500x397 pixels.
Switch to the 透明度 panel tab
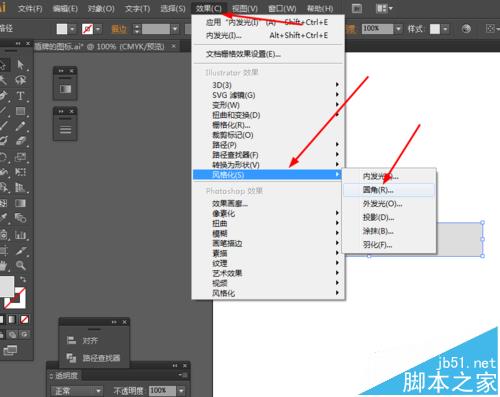click(x=66, y=376)
